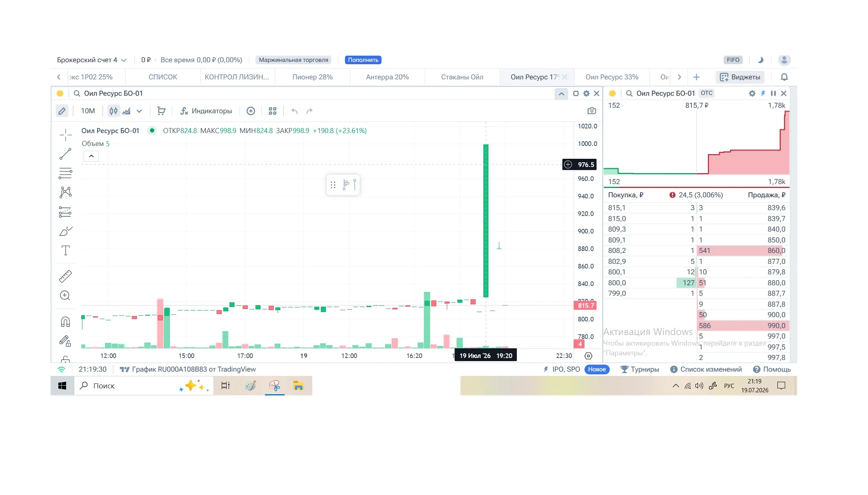The height and width of the screenshot is (495, 868).
Task: Click the yellow color marker beside chart search
Action: [x=60, y=93]
